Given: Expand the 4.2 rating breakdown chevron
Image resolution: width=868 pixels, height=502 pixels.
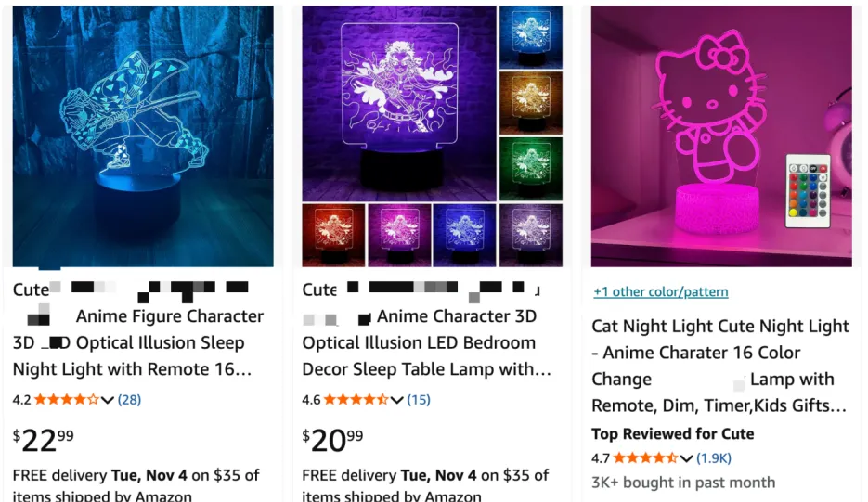Looking at the screenshot, I should click(x=107, y=400).
